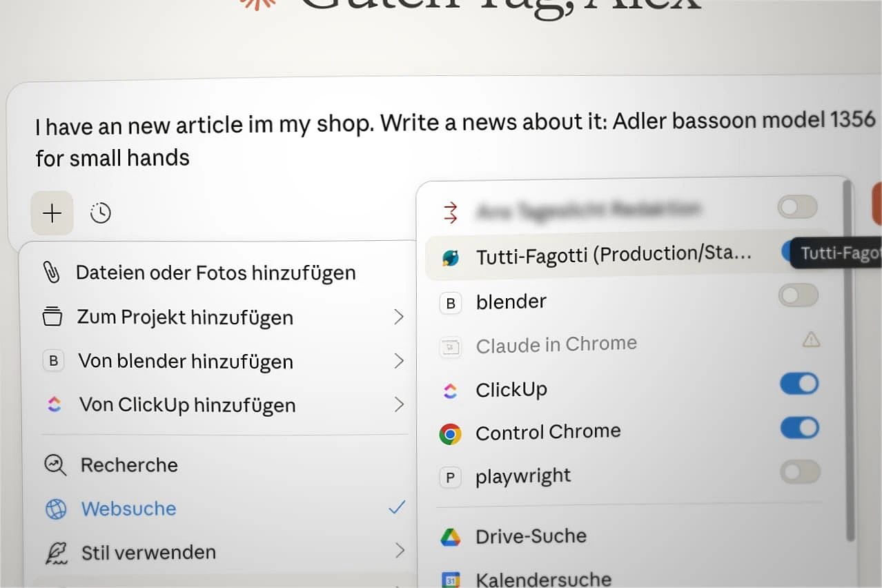Turn off the Control Chrome toggle
The height and width of the screenshot is (588, 882).
tap(799, 428)
